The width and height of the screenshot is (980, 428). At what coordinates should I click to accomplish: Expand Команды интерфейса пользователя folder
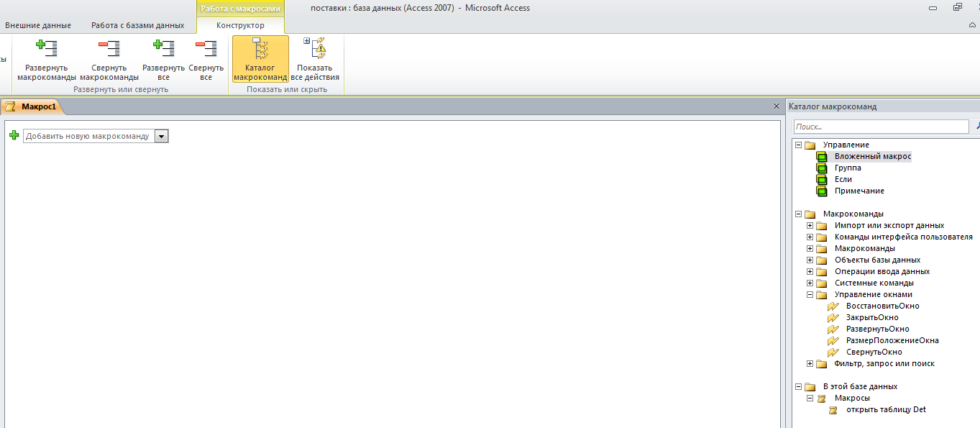[x=810, y=237]
